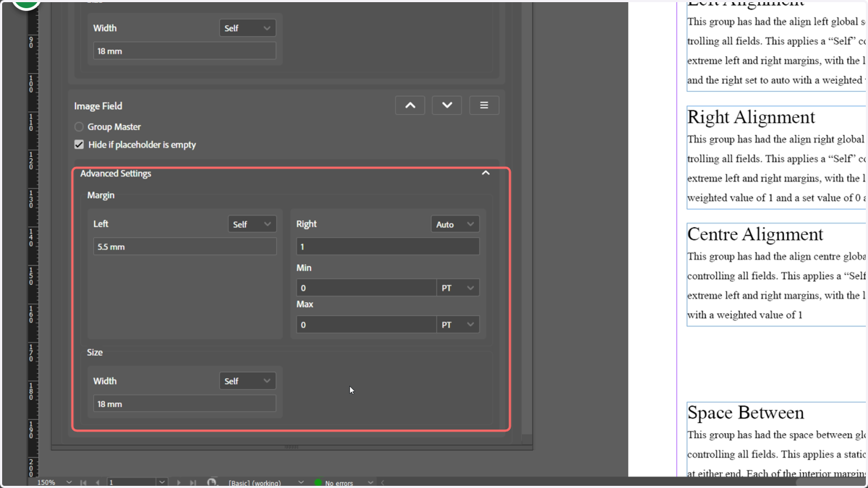Screen dimensions: 868x488
Task: Click the Right Alignment heading in document
Action: [x=751, y=117]
